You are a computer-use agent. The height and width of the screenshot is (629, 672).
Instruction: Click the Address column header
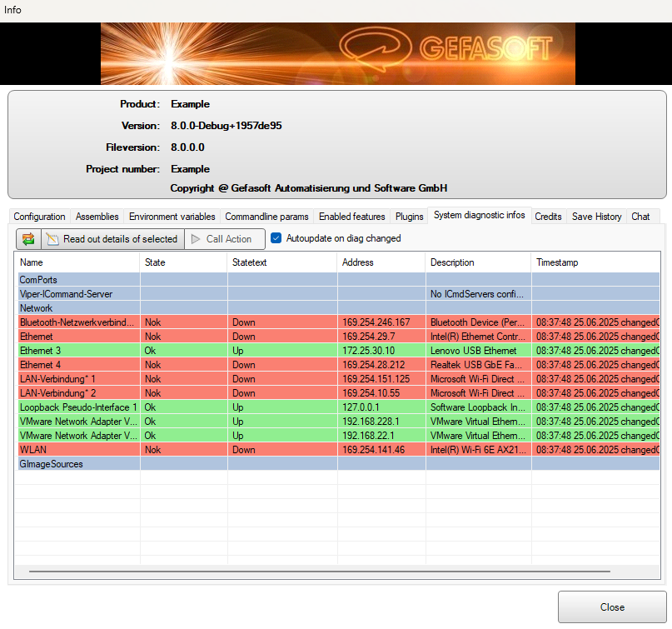pos(381,262)
